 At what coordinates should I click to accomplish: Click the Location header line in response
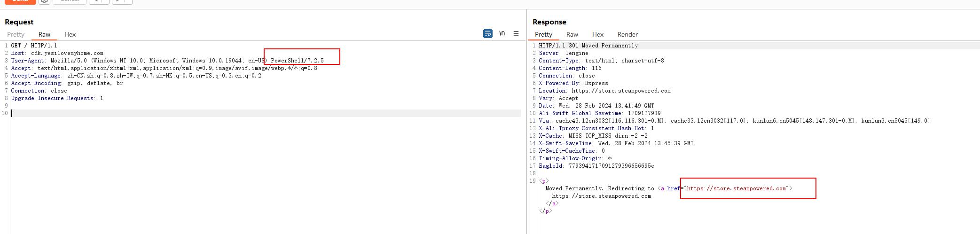[x=604, y=91]
